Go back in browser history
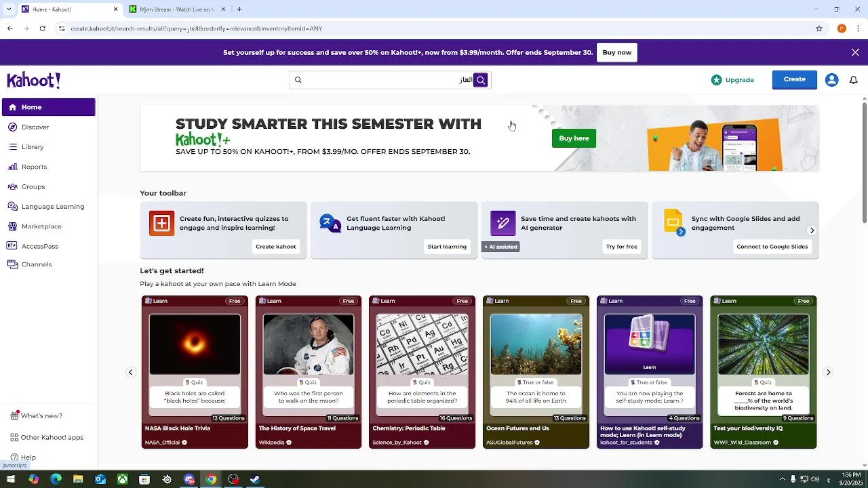 click(x=9, y=28)
